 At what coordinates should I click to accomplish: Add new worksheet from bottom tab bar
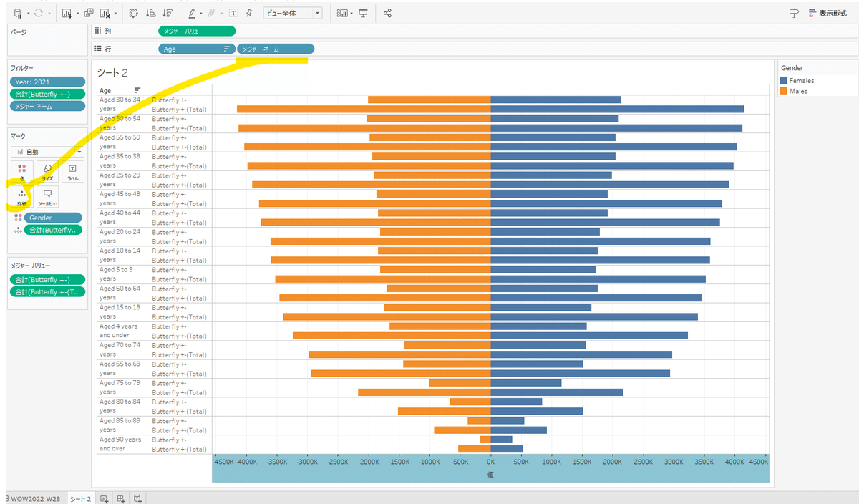tap(105, 498)
